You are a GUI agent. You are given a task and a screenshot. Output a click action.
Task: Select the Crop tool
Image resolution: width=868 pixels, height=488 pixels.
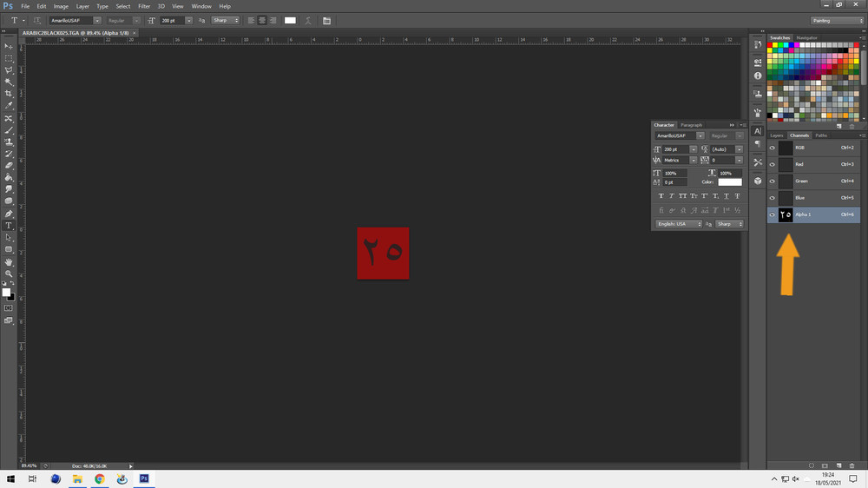9,94
